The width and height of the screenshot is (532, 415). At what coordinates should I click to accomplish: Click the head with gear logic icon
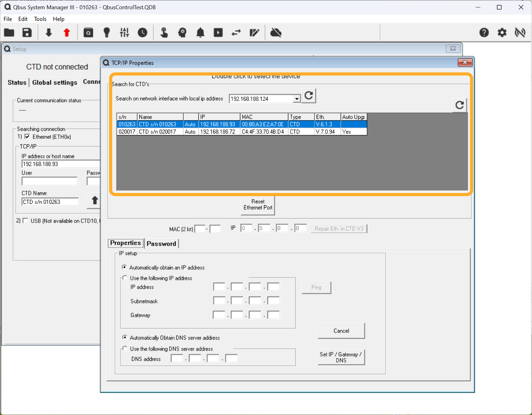click(x=182, y=32)
